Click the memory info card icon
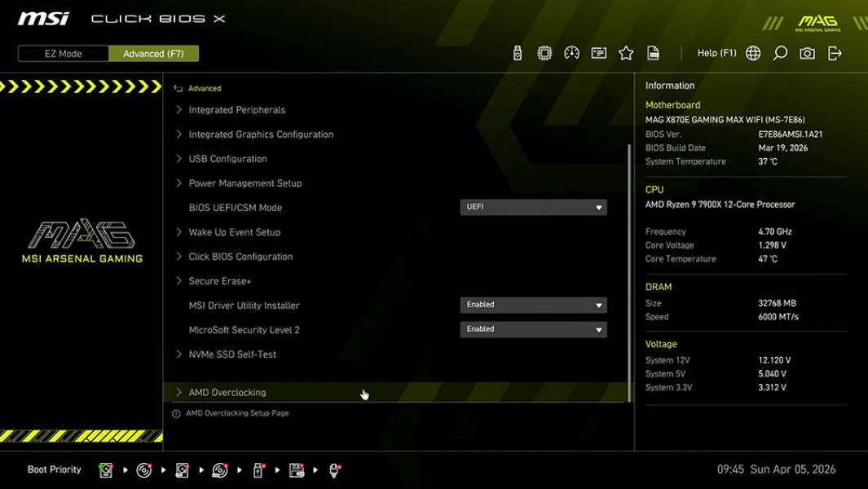The image size is (868, 489). click(599, 52)
